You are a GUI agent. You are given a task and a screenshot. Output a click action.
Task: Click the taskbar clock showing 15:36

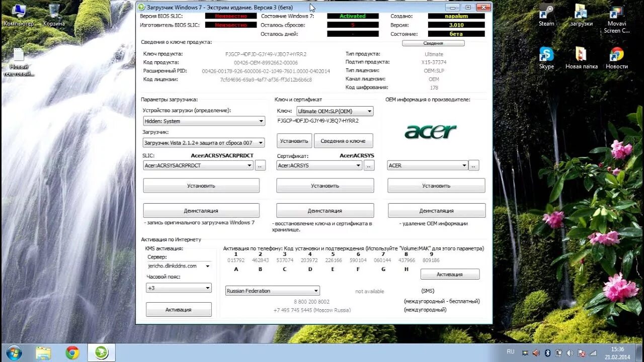pyautogui.click(x=617, y=352)
